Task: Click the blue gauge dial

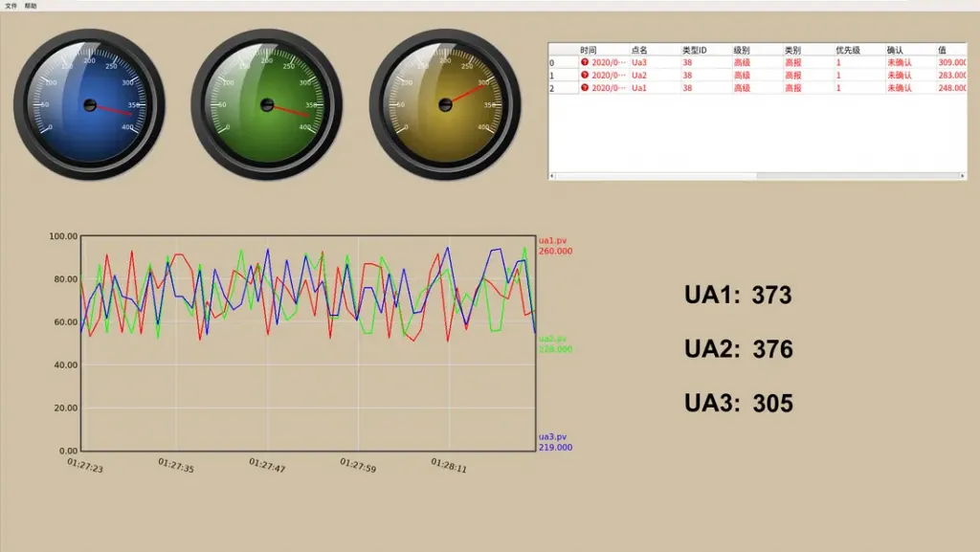Action: pyautogui.click(x=89, y=104)
